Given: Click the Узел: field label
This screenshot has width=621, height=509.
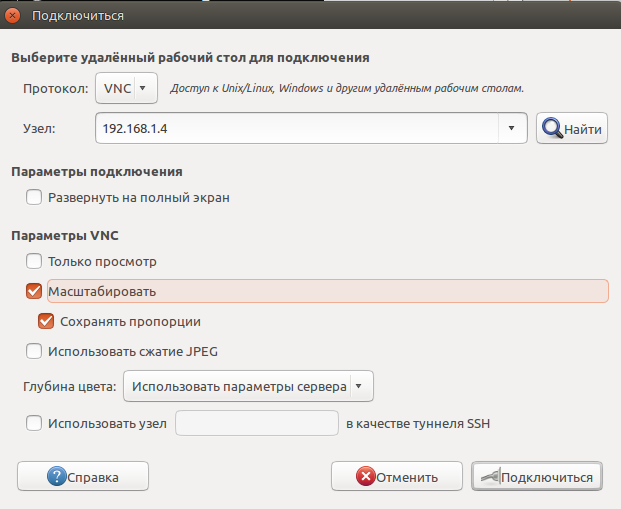Looking at the screenshot, I should coord(39,129).
